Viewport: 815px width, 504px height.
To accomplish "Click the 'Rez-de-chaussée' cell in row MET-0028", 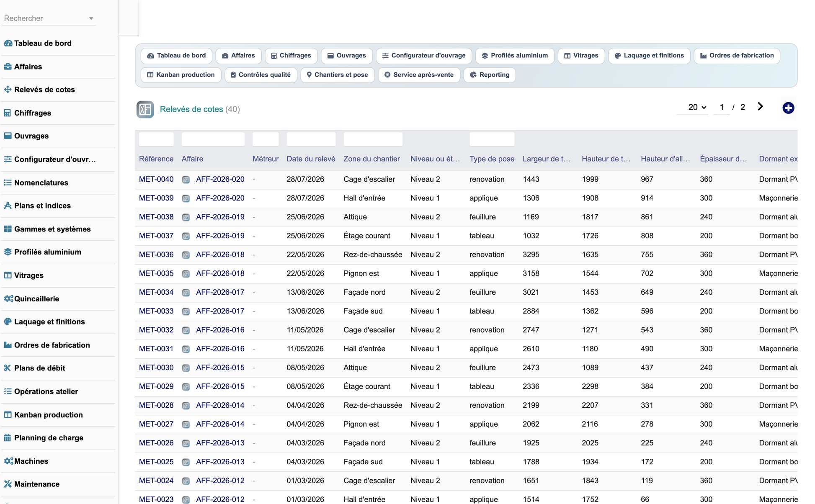I will [x=373, y=405].
